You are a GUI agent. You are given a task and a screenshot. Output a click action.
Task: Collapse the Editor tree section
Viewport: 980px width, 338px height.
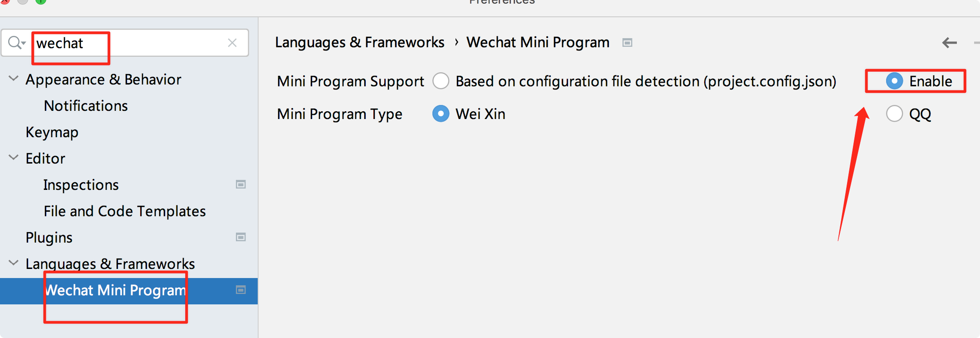click(14, 158)
